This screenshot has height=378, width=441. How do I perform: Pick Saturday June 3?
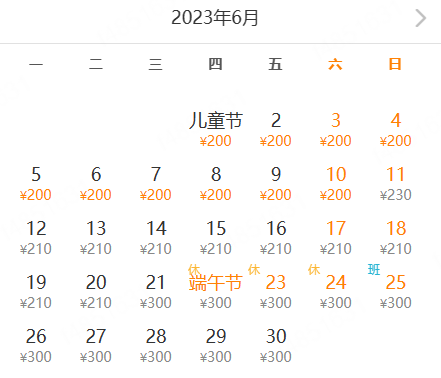[x=336, y=129]
